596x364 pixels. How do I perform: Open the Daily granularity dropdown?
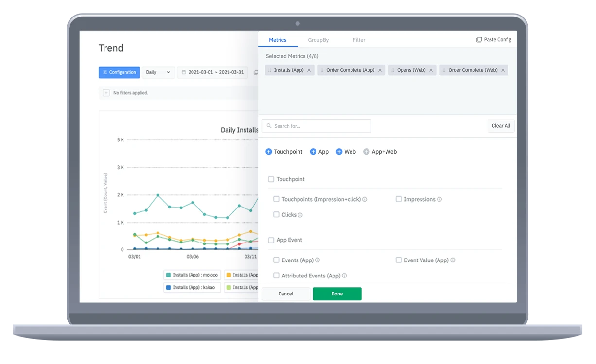click(x=158, y=72)
